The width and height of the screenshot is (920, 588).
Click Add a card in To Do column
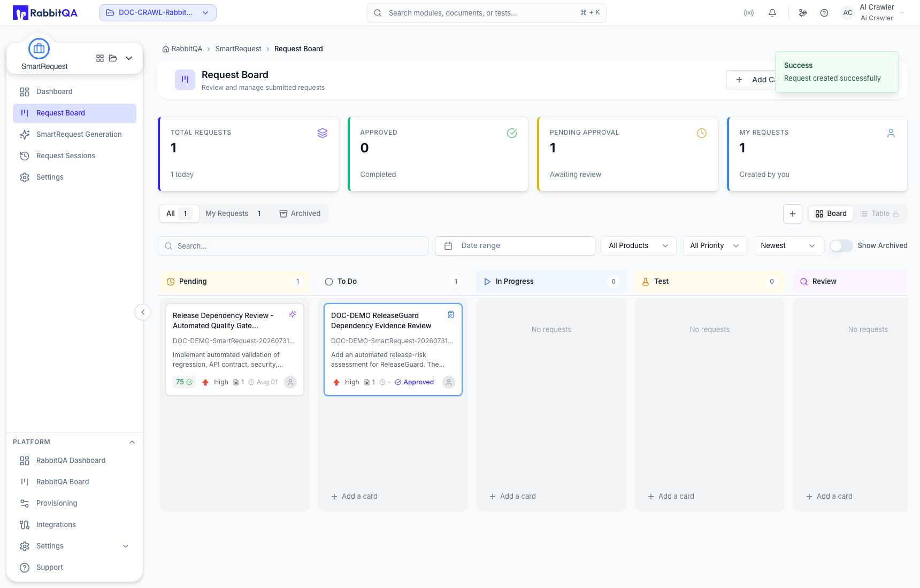coord(355,497)
